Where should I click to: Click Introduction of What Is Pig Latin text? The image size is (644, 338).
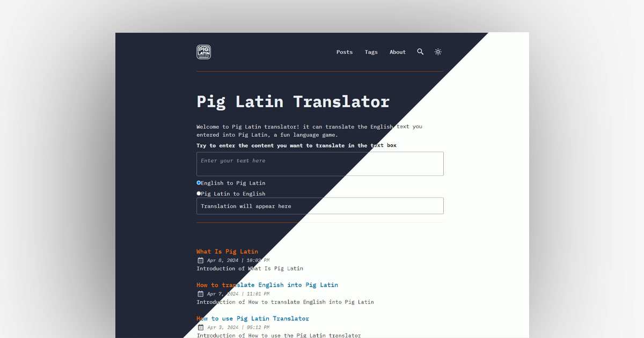pos(250,268)
